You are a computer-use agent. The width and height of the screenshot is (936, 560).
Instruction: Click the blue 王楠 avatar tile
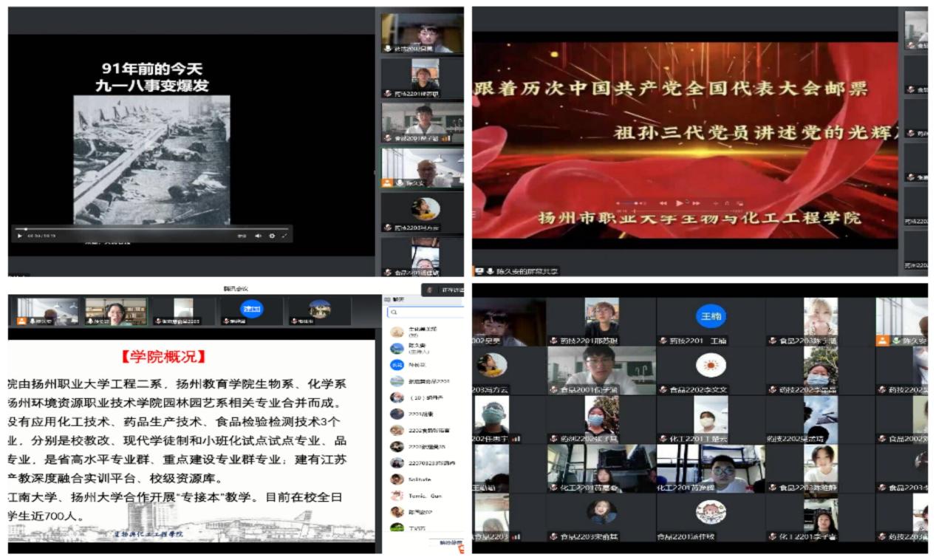[710, 316]
